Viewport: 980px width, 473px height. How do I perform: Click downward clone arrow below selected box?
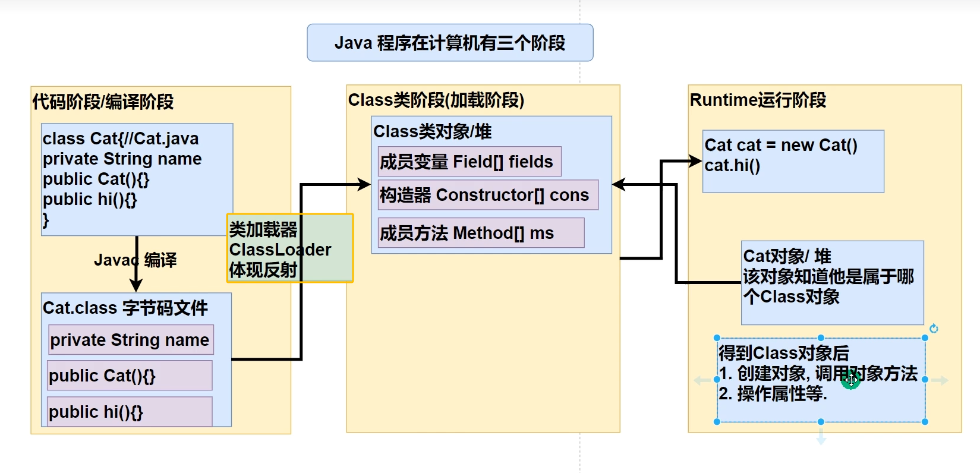[x=821, y=438]
